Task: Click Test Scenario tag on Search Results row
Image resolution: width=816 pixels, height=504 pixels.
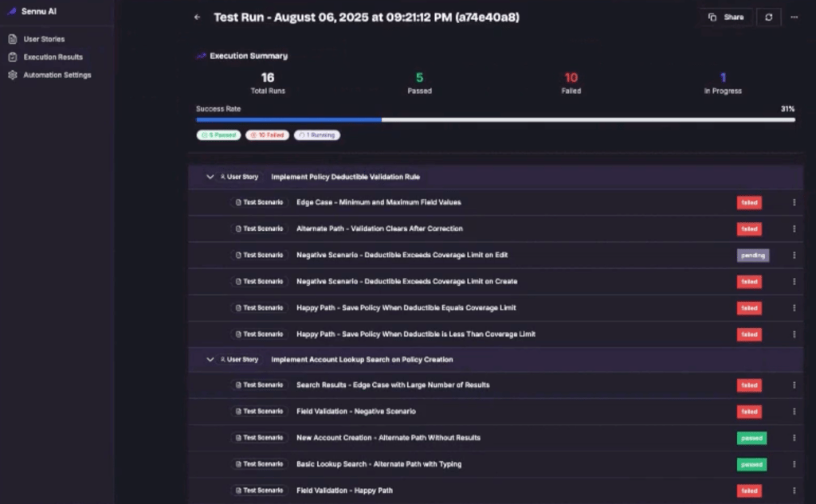Action: [x=259, y=385]
